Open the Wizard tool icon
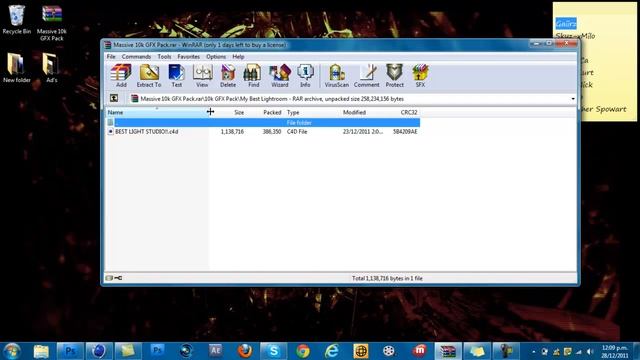Viewport: 640px width, 360px height. (280, 76)
